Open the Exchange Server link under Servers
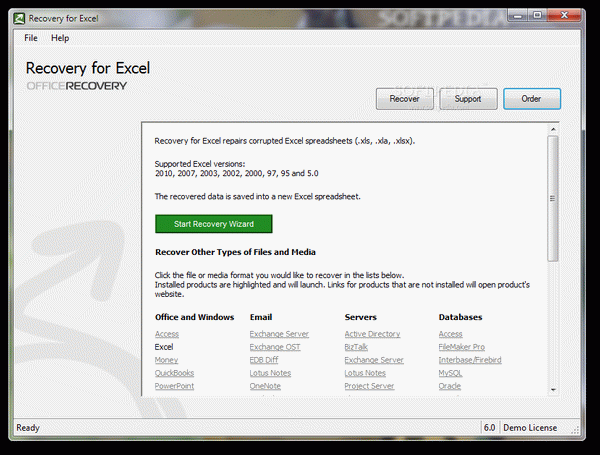Image resolution: width=600 pixels, height=455 pixels. tap(374, 360)
